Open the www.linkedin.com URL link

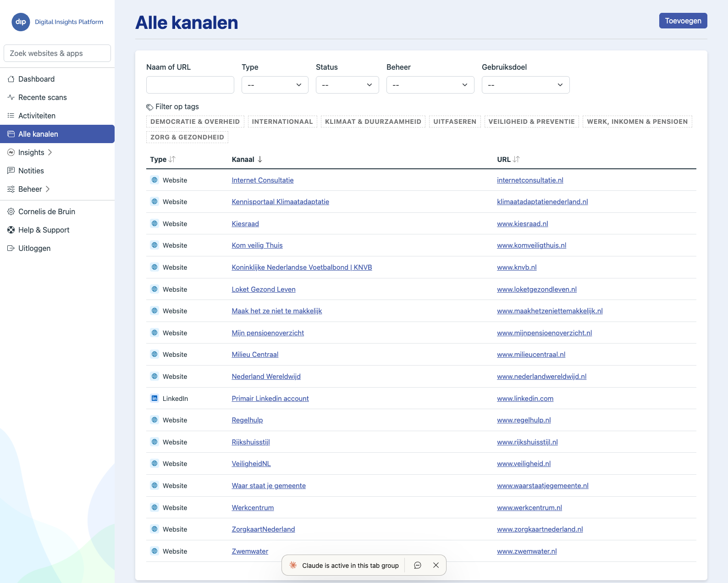pyautogui.click(x=525, y=399)
